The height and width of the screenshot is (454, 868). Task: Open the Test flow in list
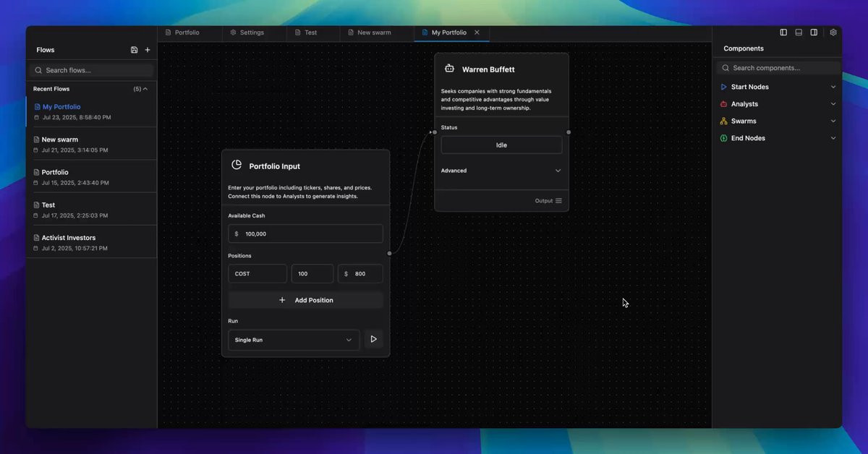(x=91, y=209)
